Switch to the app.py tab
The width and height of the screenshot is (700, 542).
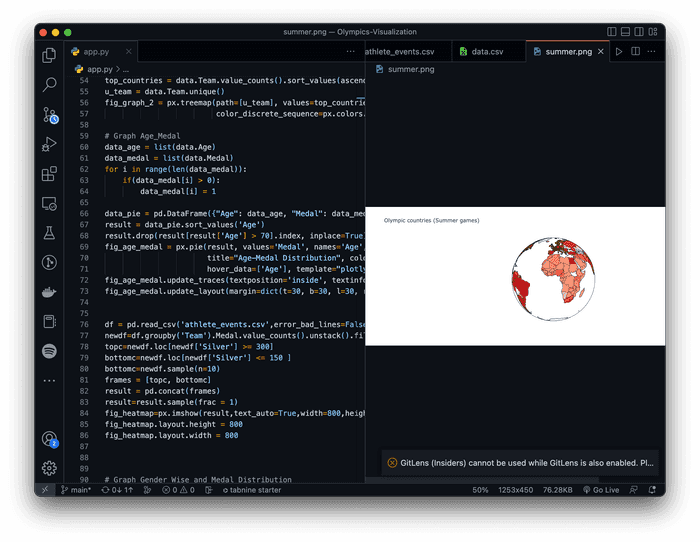pos(96,52)
